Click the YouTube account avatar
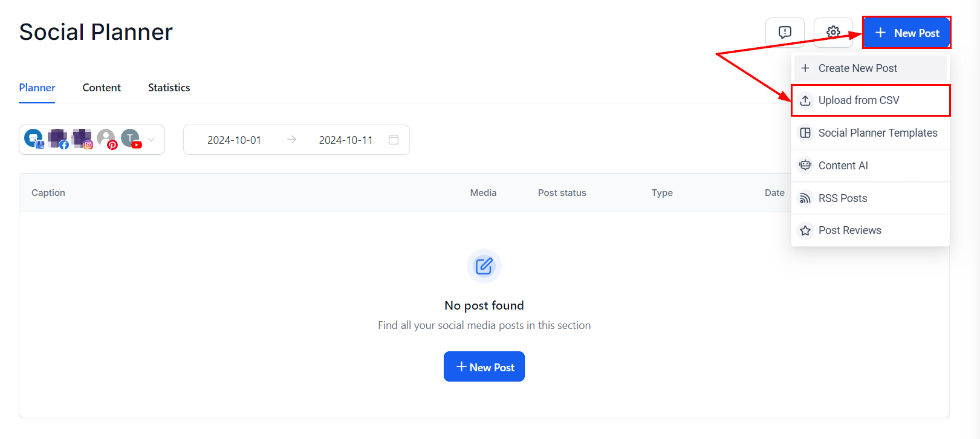The image size is (980, 439). click(x=131, y=138)
